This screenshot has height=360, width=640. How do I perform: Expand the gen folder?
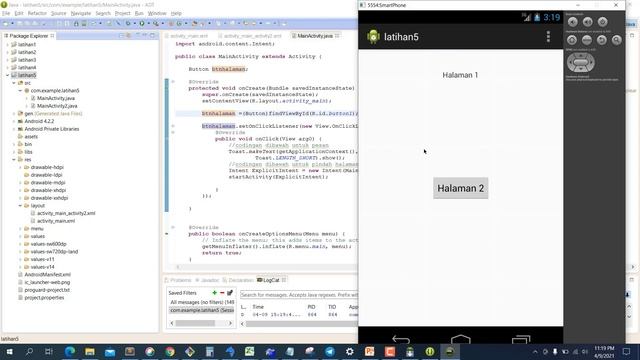[14, 113]
